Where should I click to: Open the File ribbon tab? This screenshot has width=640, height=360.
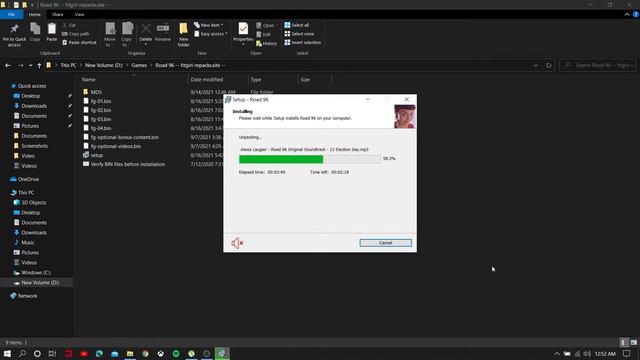pyautogui.click(x=11, y=15)
